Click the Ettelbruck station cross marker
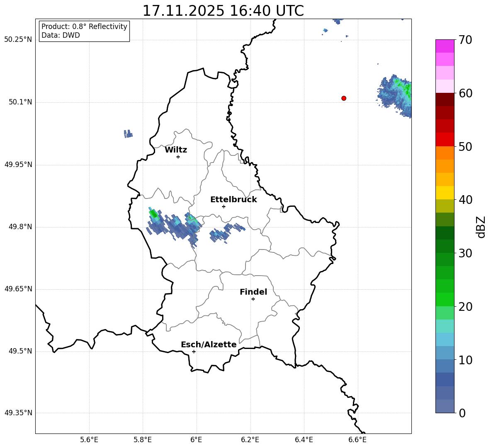 pyautogui.click(x=224, y=206)
